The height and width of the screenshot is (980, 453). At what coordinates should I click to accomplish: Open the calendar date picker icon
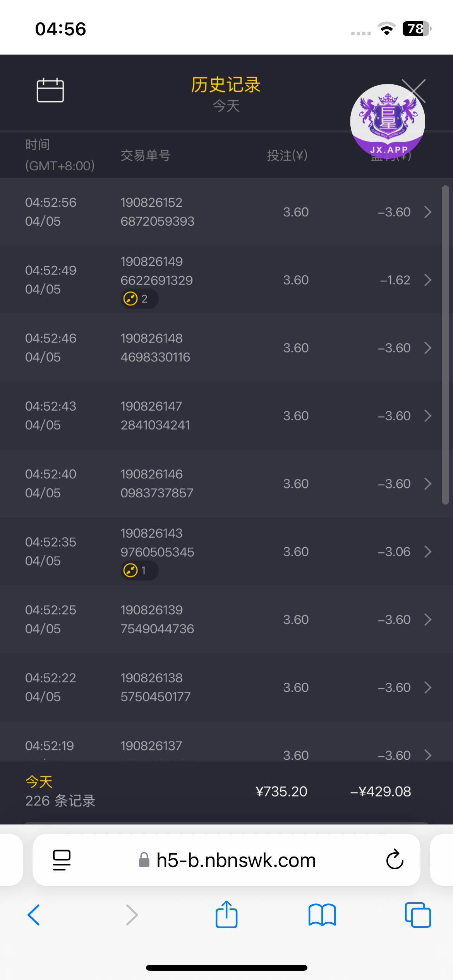pyautogui.click(x=50, y=90)
